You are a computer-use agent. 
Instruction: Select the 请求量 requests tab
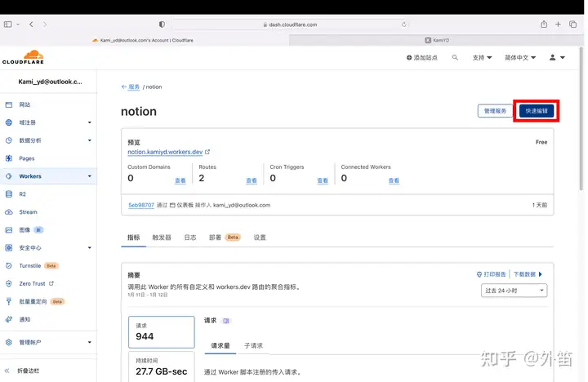click(x=220, y=345)
